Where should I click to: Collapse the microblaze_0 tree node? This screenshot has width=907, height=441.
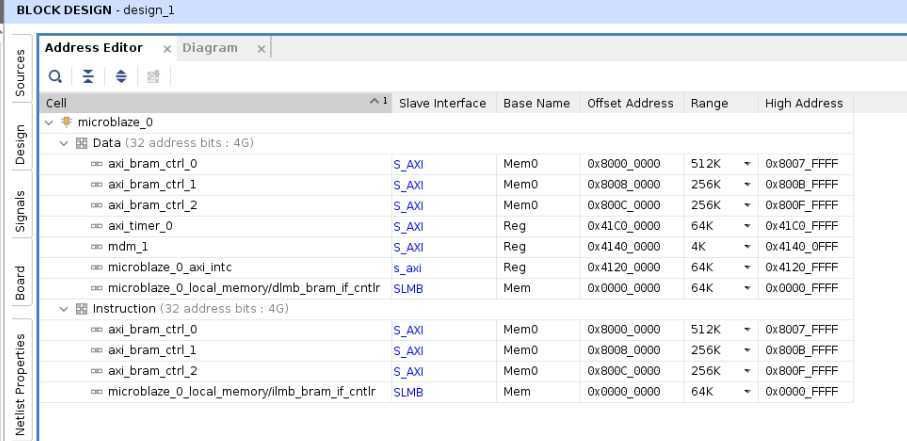pyautogui.click(x=49, y=123)
